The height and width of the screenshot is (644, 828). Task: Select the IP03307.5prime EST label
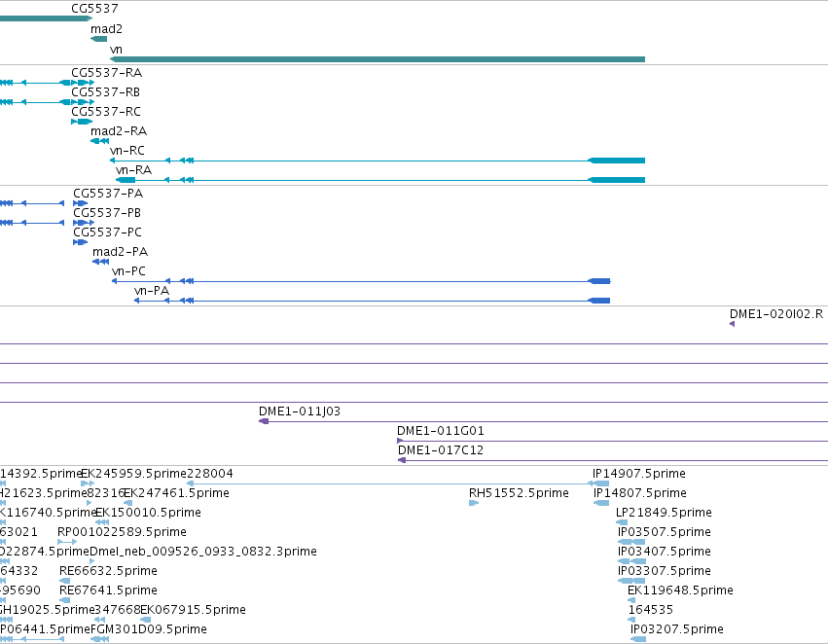point(665,571)
